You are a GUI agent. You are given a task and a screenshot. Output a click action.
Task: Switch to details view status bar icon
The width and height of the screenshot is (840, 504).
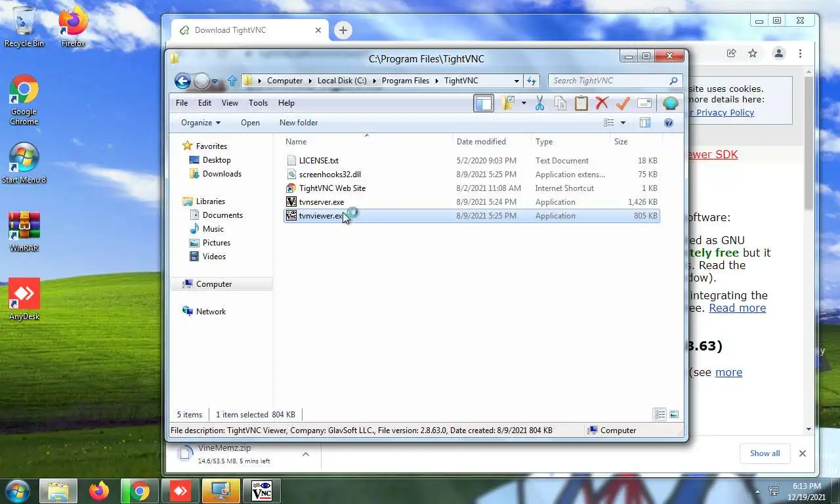[x=660, y=414]
